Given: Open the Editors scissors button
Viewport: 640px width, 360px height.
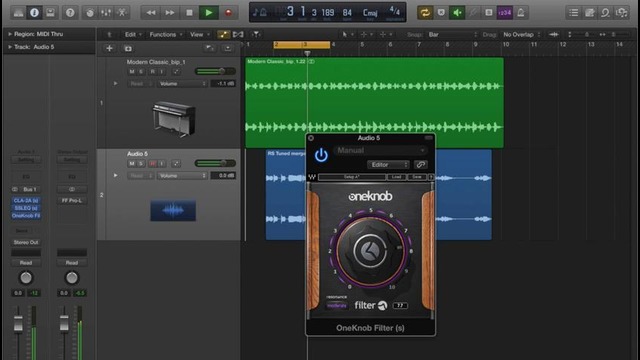Looking at the screenshot, I should [122, 13].
